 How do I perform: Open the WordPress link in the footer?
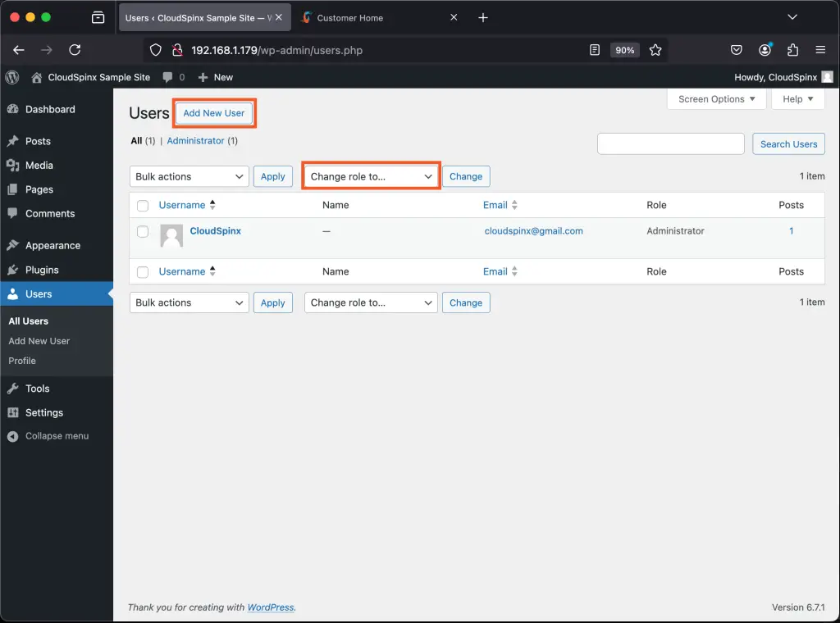(x=271, y=607)
